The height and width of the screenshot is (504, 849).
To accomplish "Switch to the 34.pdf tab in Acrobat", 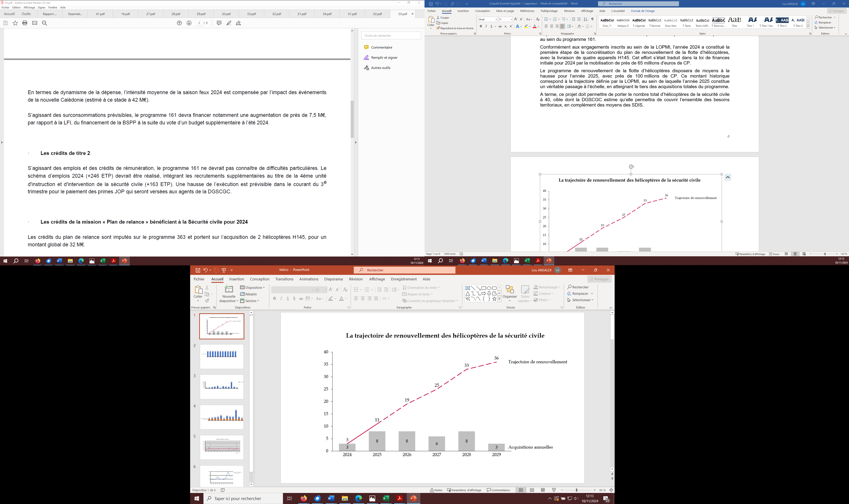I will click(327, 14).
